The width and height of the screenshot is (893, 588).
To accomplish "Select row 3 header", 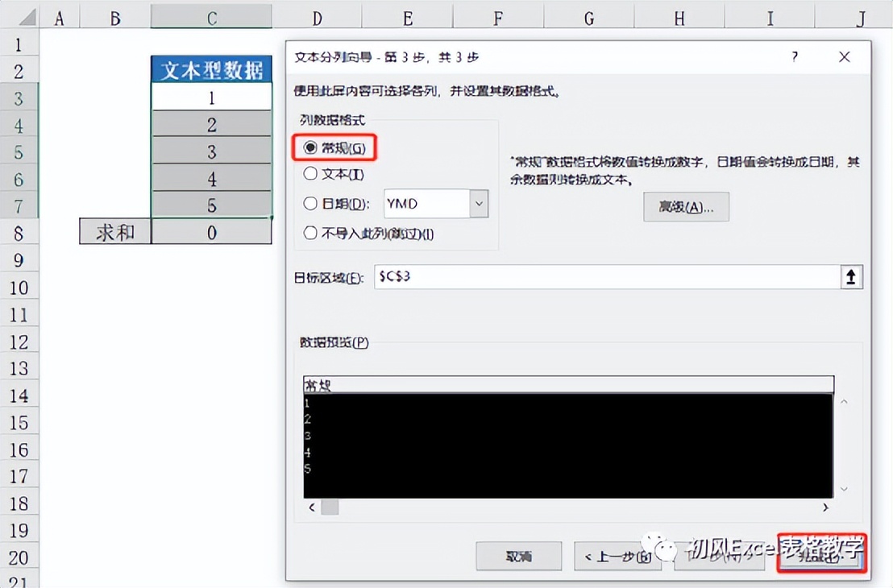I will (x=19, y=98).
